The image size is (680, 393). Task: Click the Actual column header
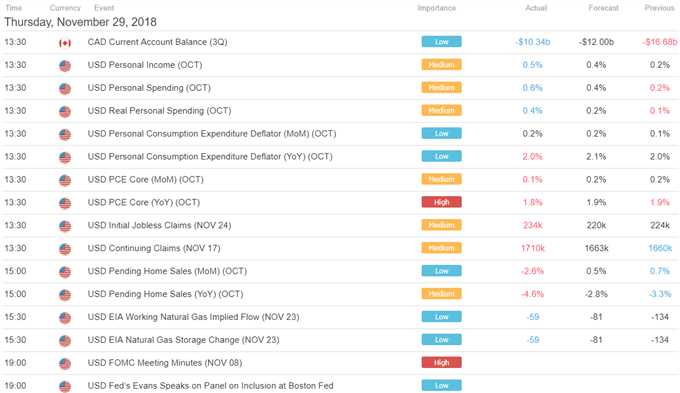(536, 8)
